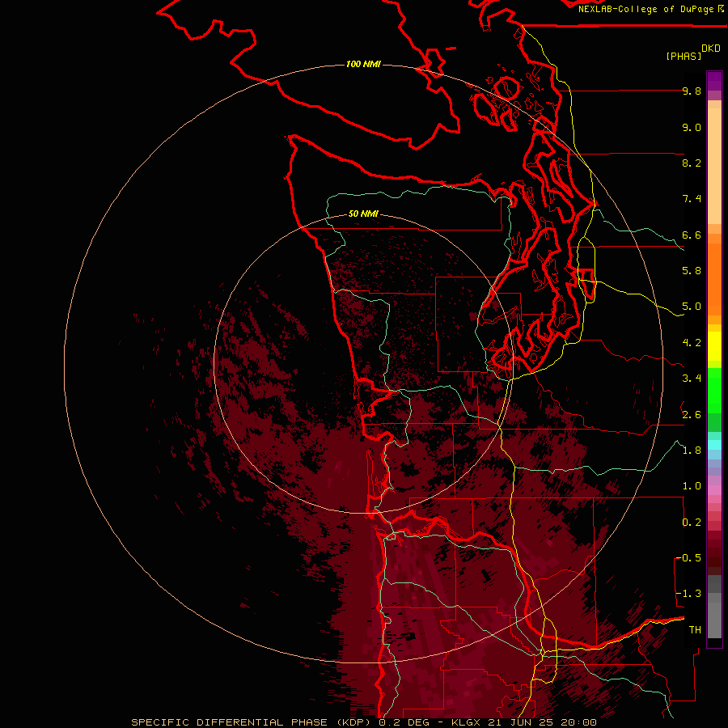
Task: Click the purple segment of the color bar
Action: [x=714, y=81]
